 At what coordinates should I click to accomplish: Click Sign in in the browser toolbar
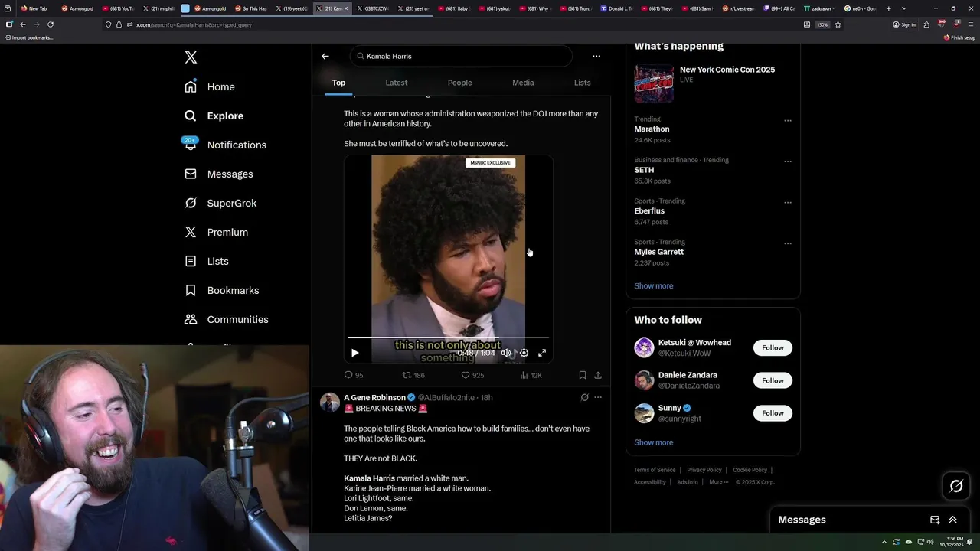904,24
